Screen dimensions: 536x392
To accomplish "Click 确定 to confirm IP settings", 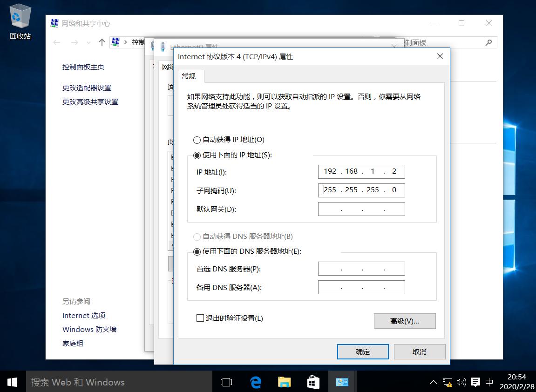I will 362,351.
